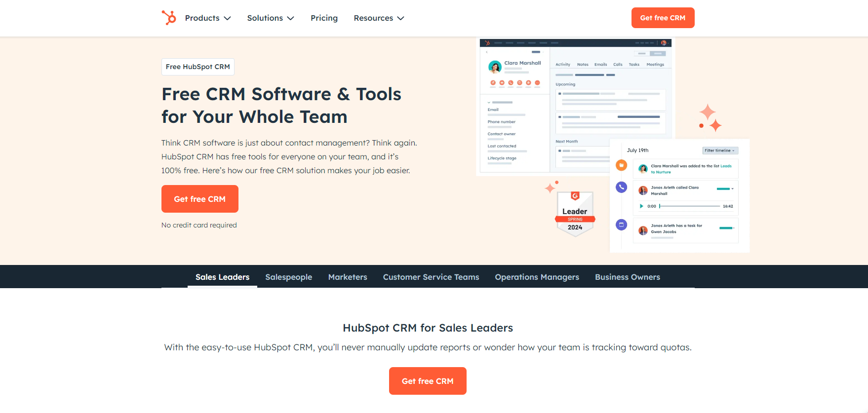The image size is (868, 413).
Task: Open the Activity tab in mockup
Action: click(563, 65)
